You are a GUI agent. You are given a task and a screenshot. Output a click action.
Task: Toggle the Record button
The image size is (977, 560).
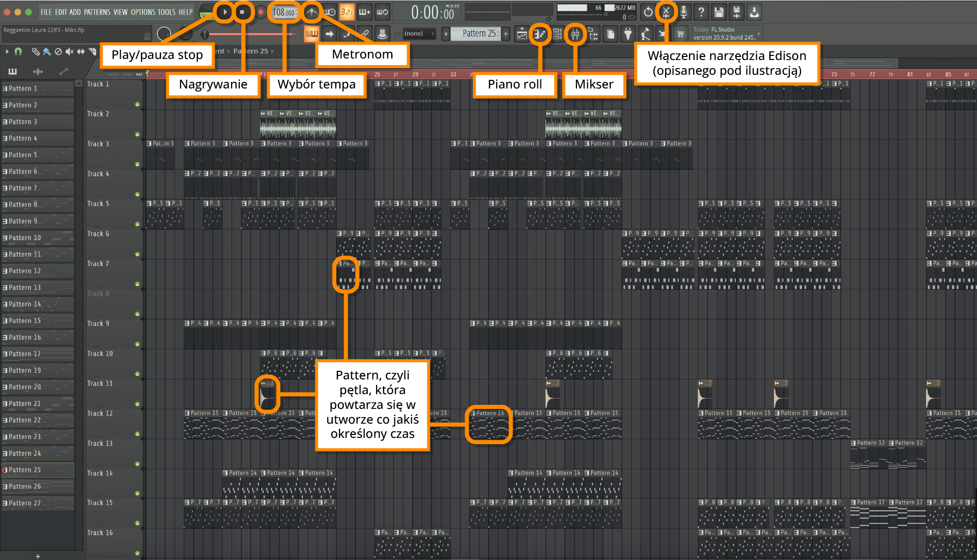pyautogui.click(x=261, y=12)
